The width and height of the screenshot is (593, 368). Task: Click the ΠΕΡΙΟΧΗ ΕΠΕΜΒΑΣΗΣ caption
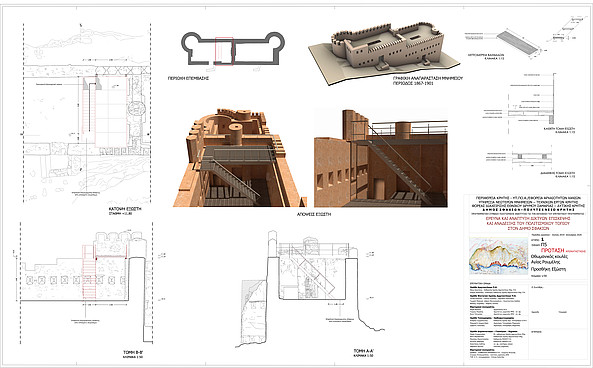[x=188, y=78]
